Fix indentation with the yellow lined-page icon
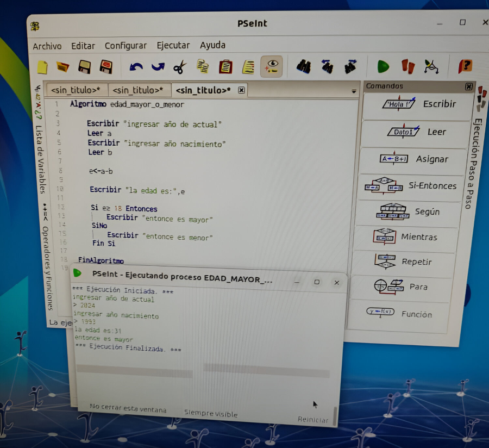489x448 pixels. pos(248,66)
